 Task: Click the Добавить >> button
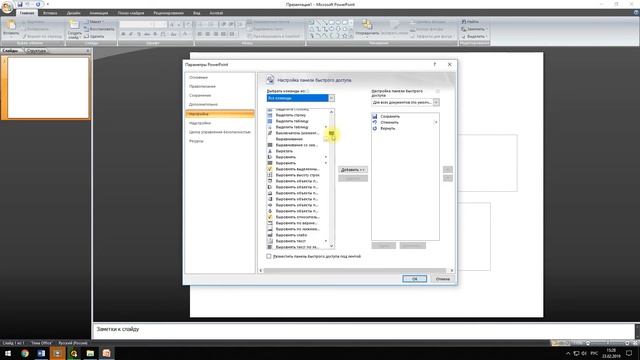pos(353,170)
